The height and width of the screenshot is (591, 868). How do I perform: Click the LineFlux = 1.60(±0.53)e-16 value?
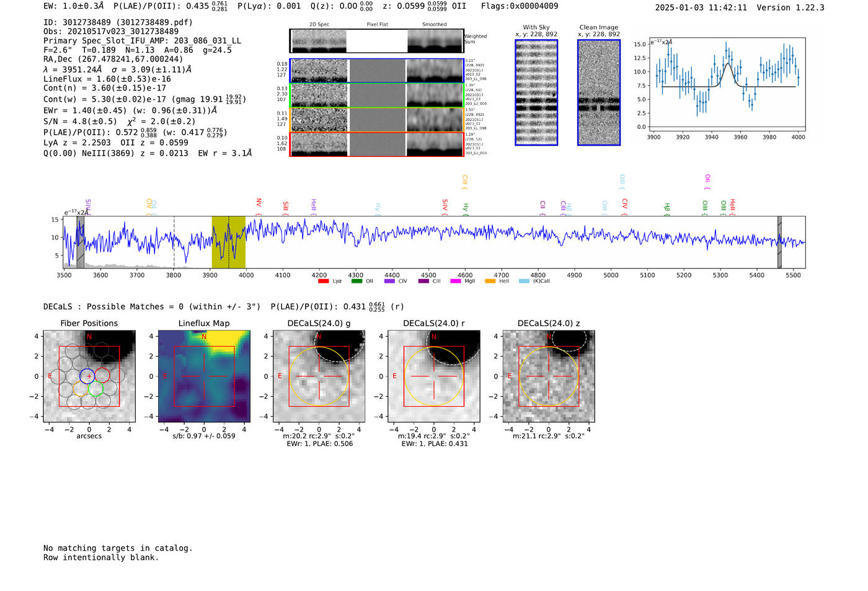coord(107,79)
